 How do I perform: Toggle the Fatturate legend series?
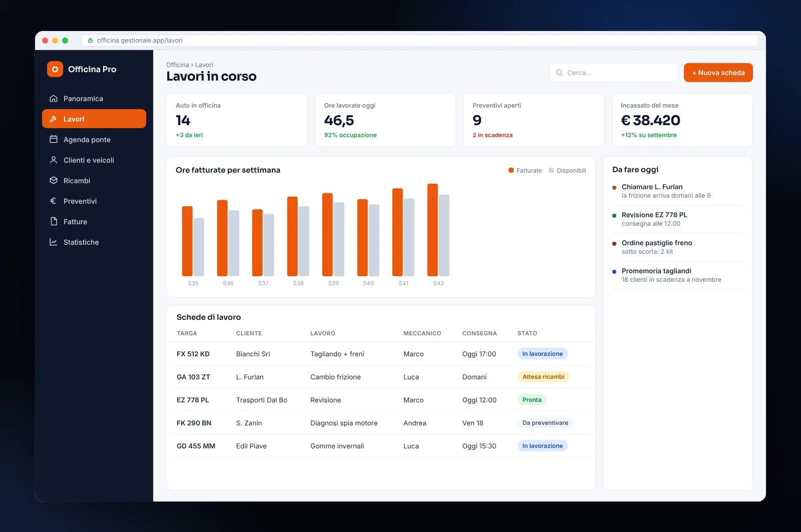tap(525, 171)
